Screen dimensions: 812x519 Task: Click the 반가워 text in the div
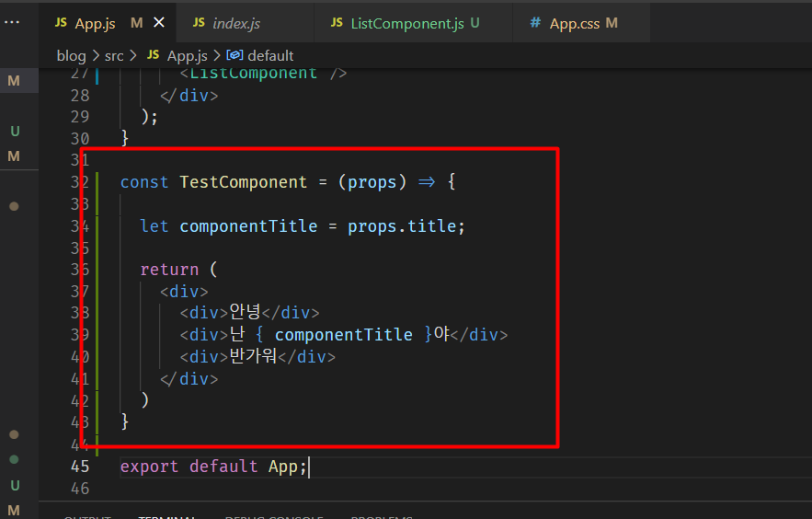tap(253, 356)
